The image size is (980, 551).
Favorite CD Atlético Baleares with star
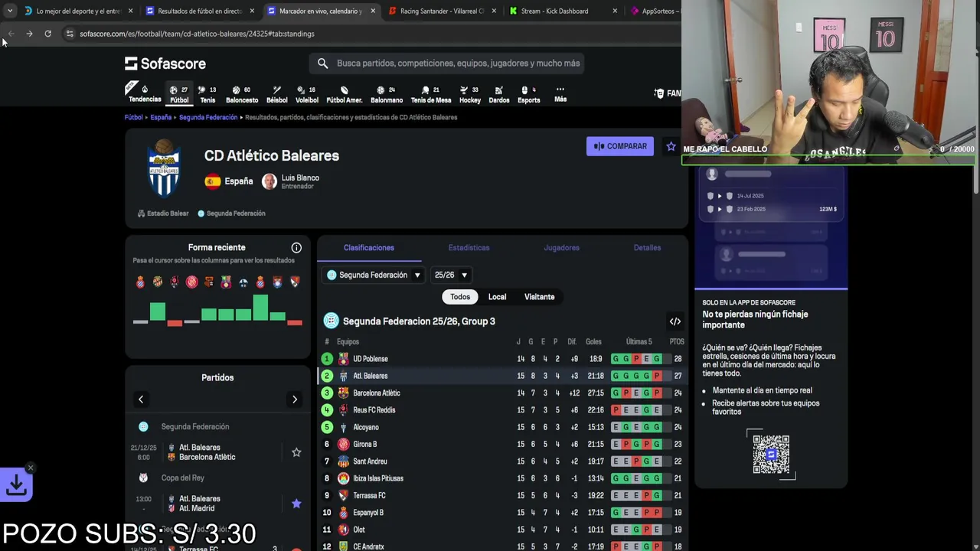point(671,146)
